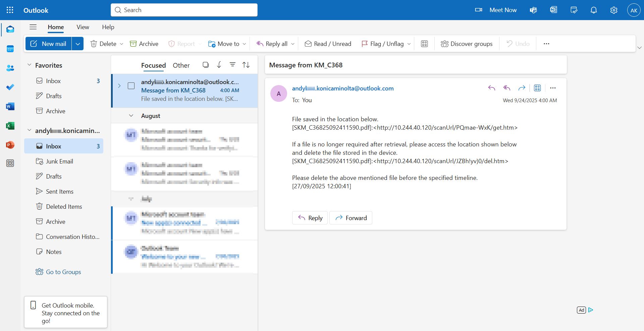Open the People contacts icon
This screenshot has width=644, height=331.
click(x=10, y=68)
